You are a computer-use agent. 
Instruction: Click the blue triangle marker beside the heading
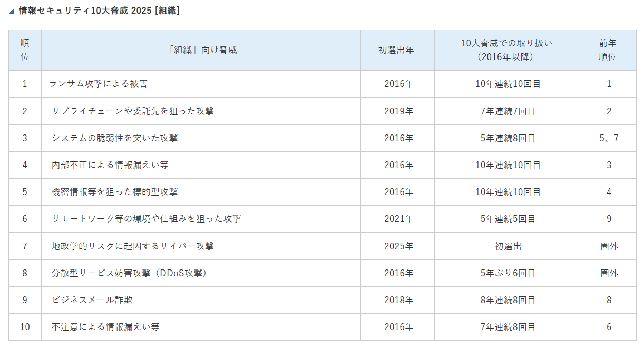12,12
